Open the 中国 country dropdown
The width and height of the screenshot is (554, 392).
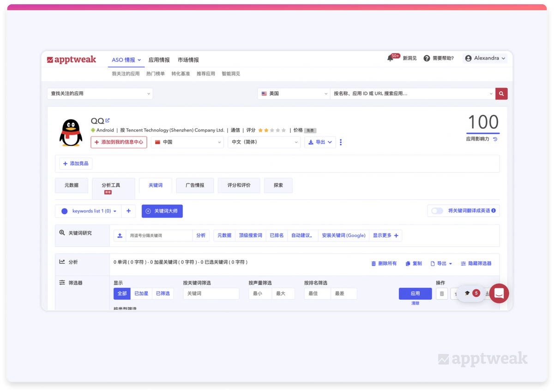(187, 142)
